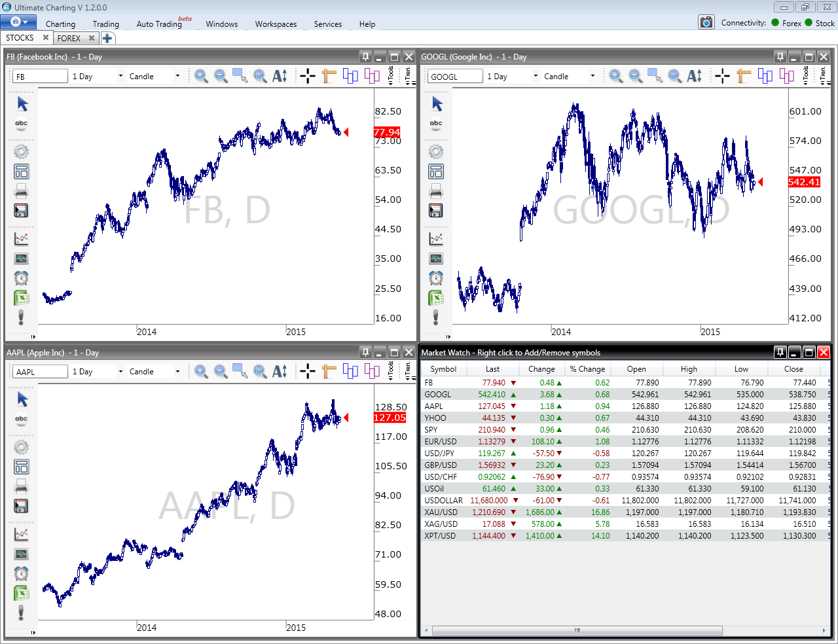Activate the crosshair cursor tool on AAPL chart
The width and height of the screenshot is (838, 644).
pyautogui.click(x=307, y=371)
